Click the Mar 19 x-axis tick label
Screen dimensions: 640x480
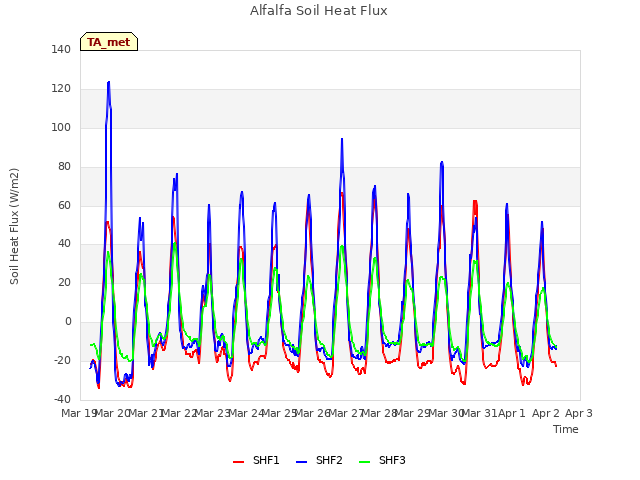[79, 413]
